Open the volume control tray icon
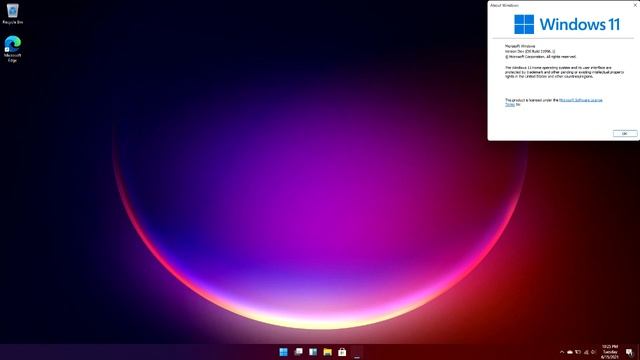 (x=593, y=351)
